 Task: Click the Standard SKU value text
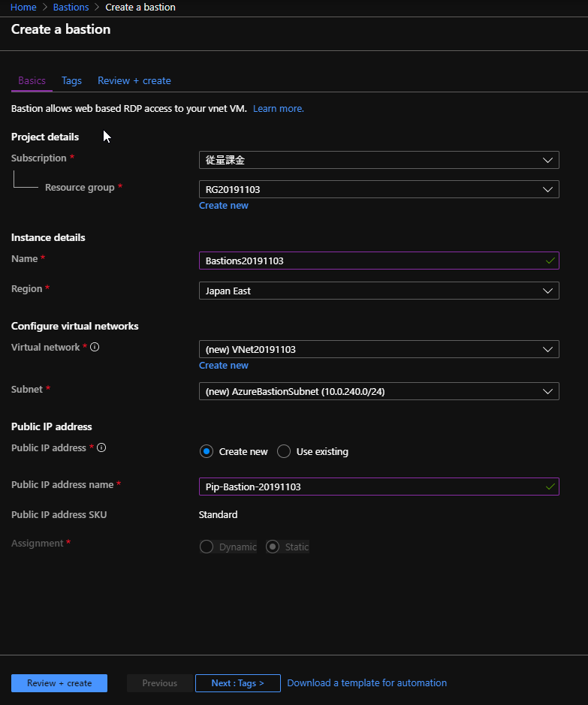(218, 515)
